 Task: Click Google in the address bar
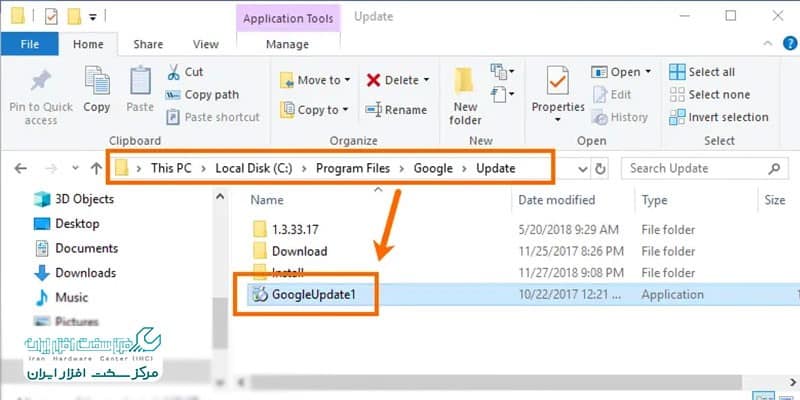(x=433, y=168)
